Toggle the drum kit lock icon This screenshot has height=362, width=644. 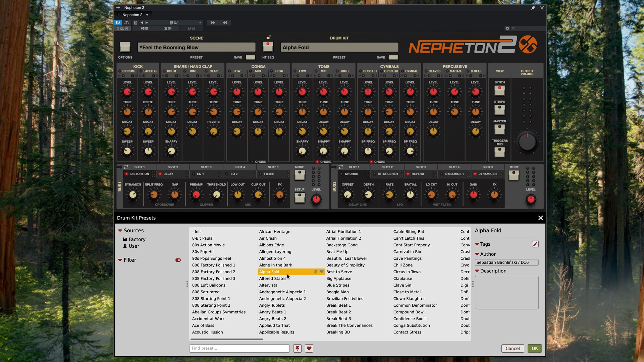click(269, 37)
